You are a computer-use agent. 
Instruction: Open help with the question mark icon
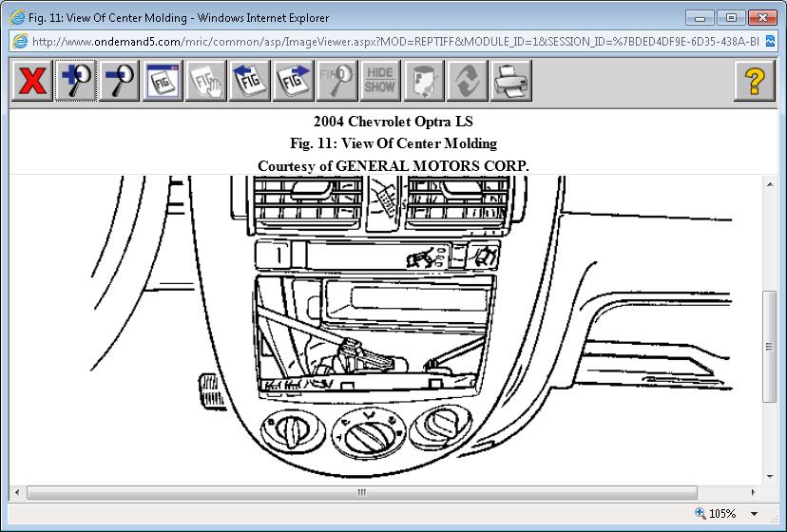(755, 82)
